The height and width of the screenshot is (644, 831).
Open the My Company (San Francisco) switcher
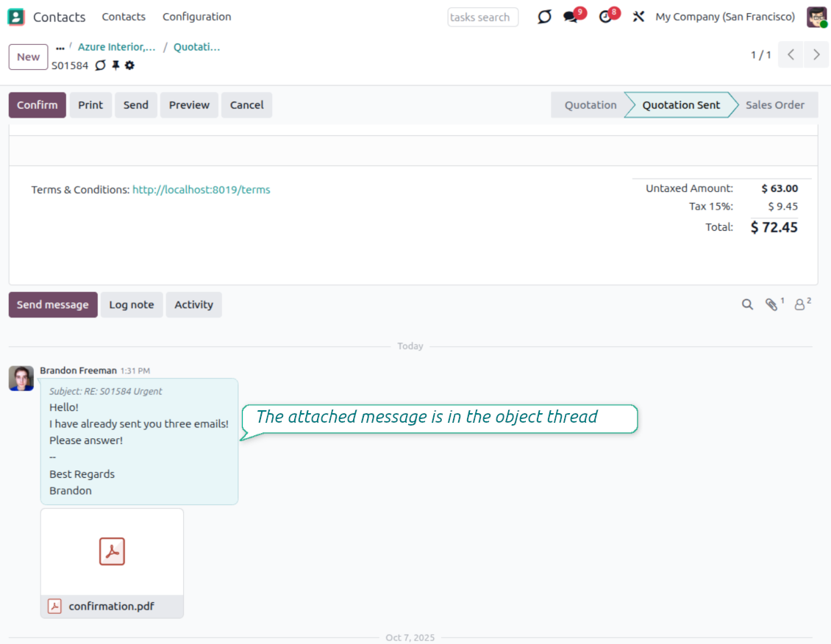point(724,17)
